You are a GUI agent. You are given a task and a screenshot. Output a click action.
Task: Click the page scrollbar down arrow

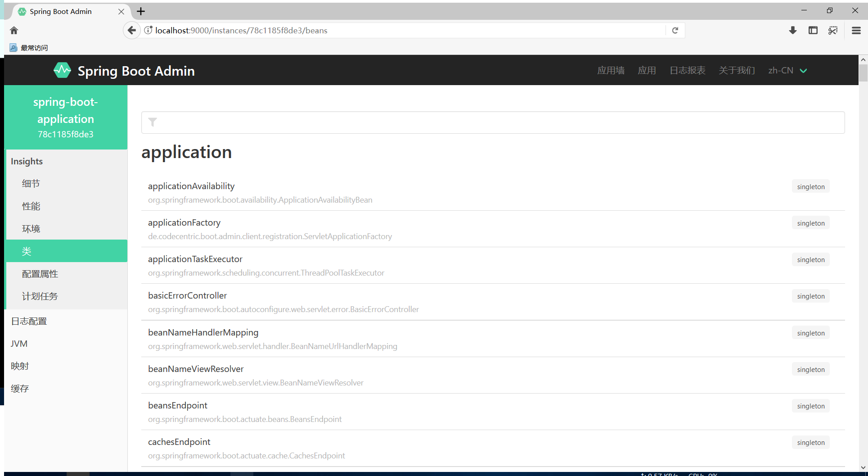click(863, 467)
